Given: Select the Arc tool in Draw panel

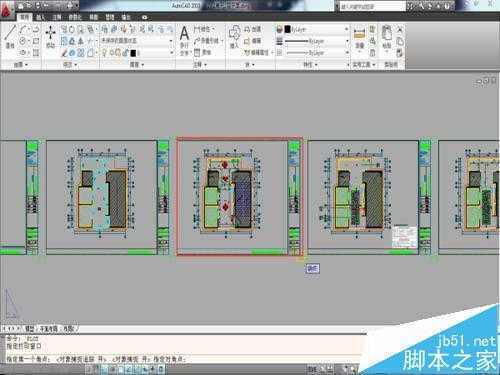Looking at the screenshot, I should [x=23, y=30].
